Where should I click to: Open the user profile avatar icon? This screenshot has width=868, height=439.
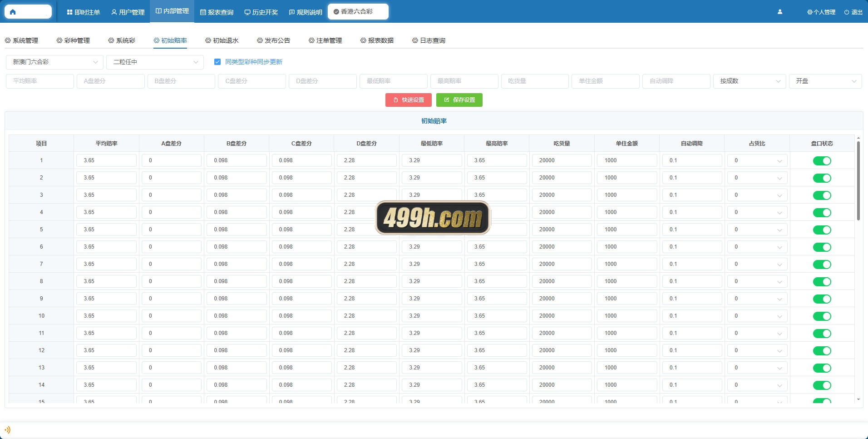tap(780, 12)
